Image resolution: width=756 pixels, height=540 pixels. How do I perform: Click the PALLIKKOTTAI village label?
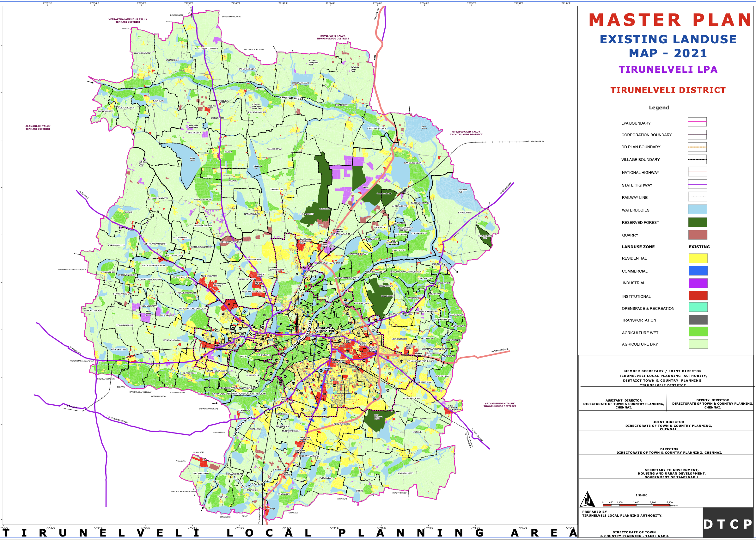pos(274,149)
